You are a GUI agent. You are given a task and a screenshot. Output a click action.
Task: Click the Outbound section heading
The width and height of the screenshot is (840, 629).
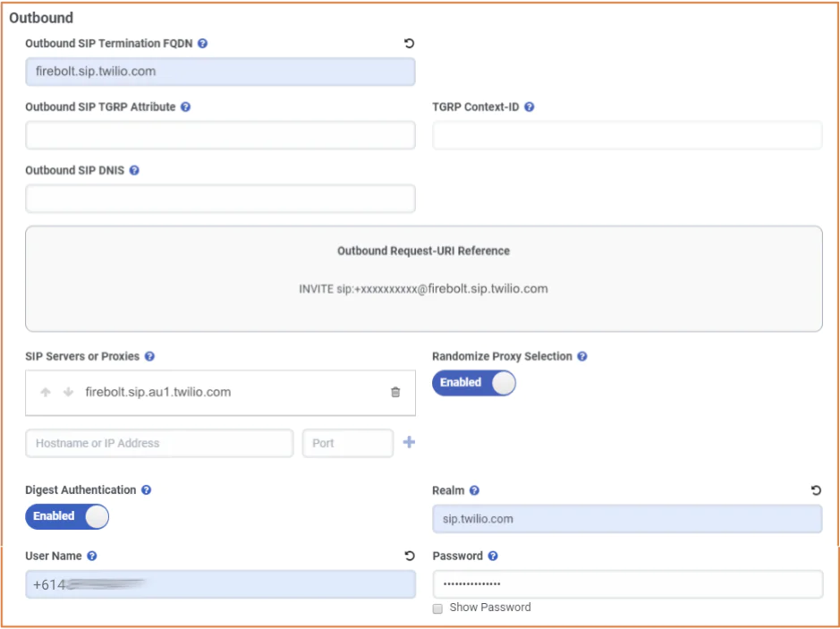coord(41,18)
